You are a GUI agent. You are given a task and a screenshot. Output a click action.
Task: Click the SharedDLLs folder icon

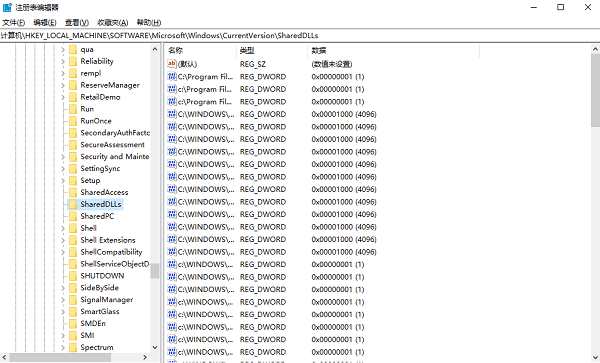[73, 204]
